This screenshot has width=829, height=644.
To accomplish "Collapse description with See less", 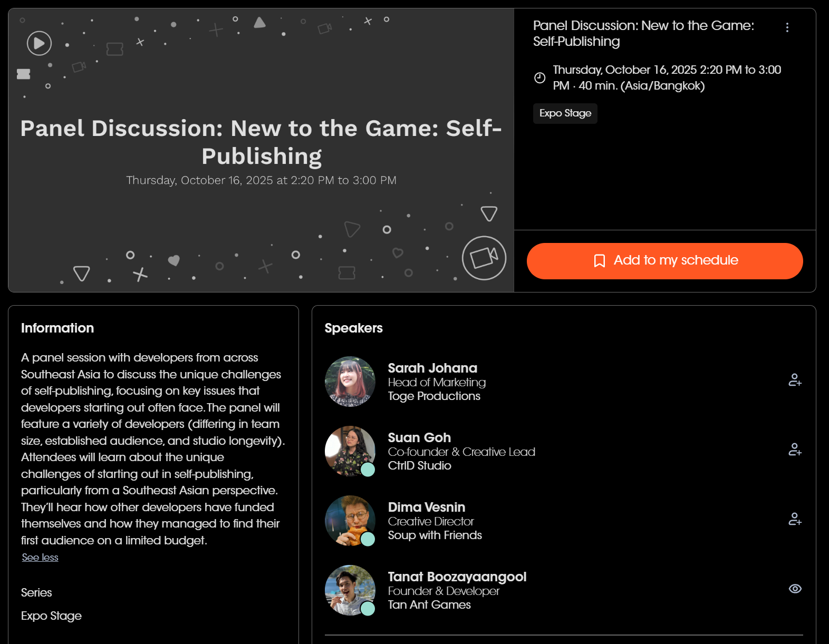I will pyautogui.click(x=40, y=558).
